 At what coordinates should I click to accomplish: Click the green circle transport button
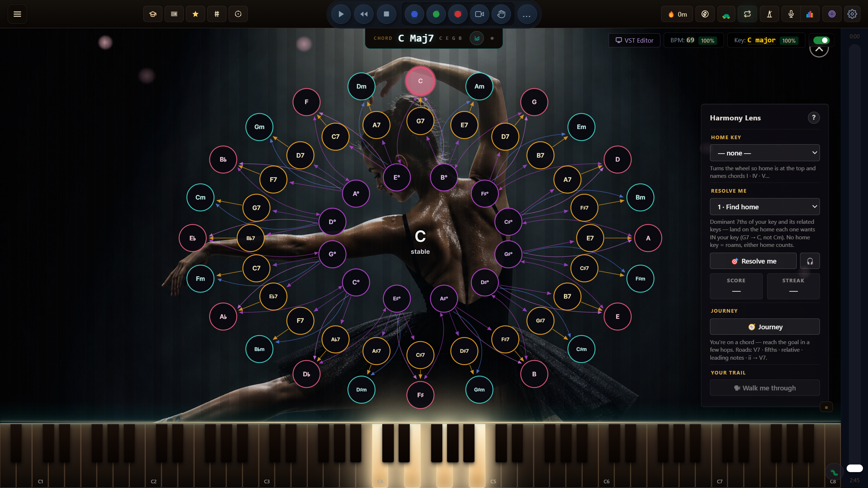tap(436, 14)
